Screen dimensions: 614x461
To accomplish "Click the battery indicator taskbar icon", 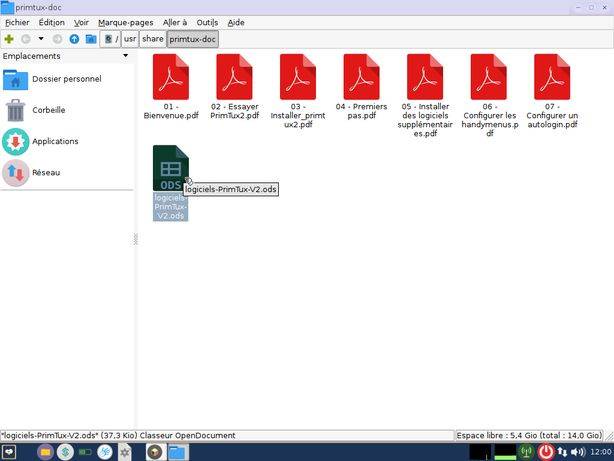I will (85, 452).
